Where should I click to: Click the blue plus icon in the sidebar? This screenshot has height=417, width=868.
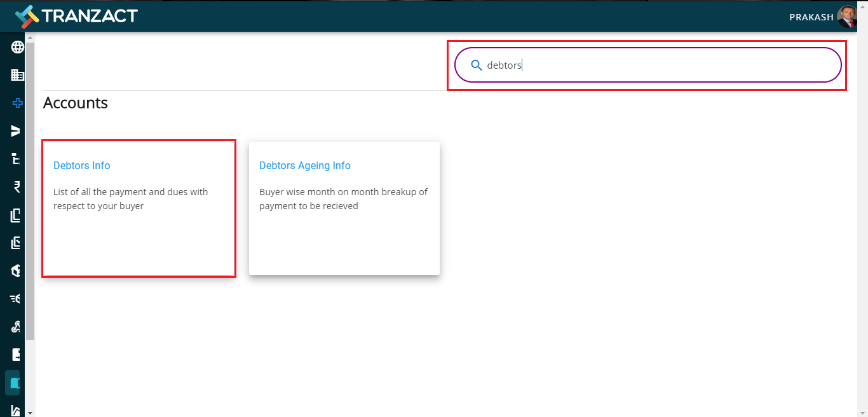tap(17, 102)
